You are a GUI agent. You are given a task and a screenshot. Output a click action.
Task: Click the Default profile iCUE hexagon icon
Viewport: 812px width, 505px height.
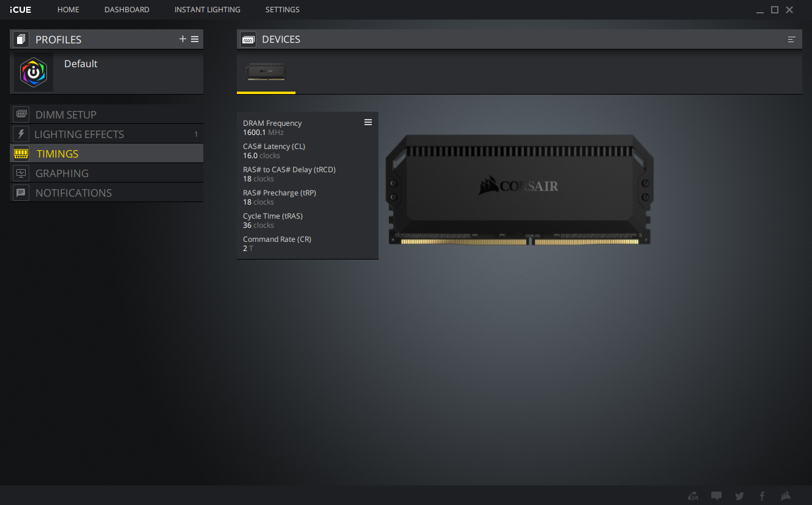point(34,73)
